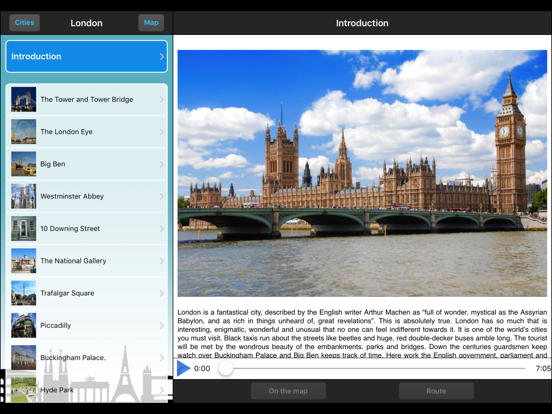Click chevron beside Westminster Abbey
The image size is (552, 414).
162,196
